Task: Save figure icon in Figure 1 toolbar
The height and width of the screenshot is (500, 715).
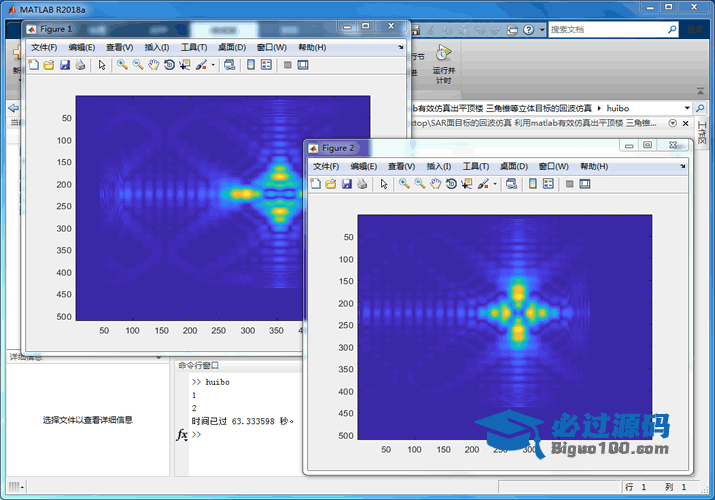Action: click(65, 65)
